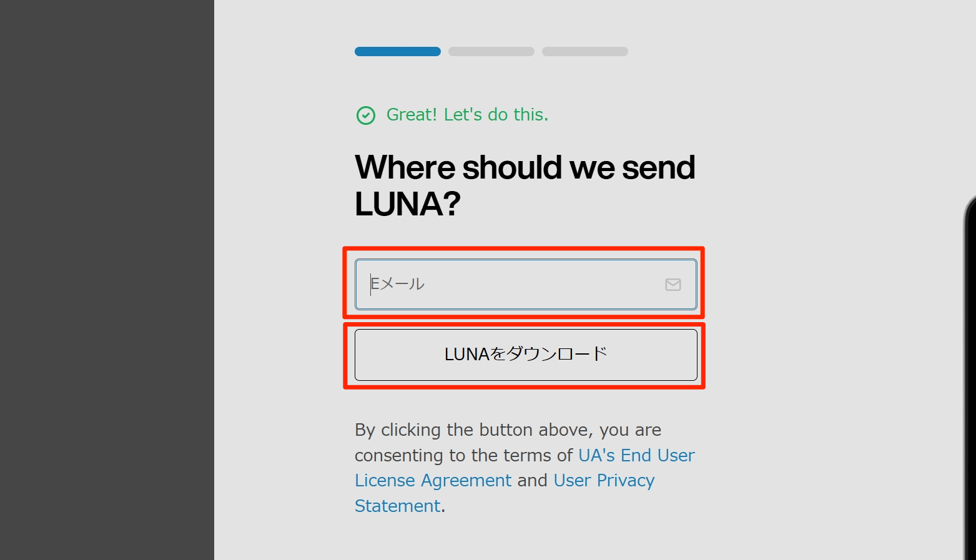This screenshot has height=560, width=976.
Task: Click the "Where should we send" heading line
Action: click(x=525, y=167)
